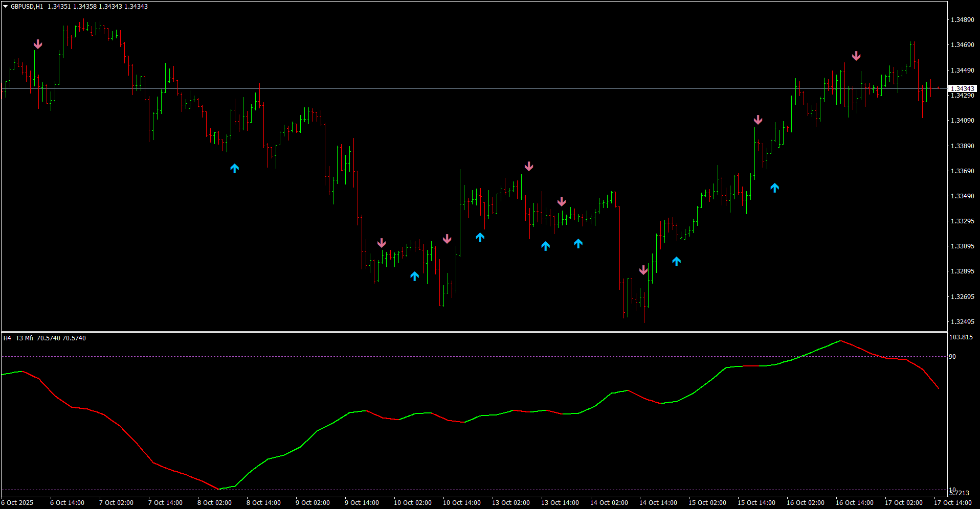Click the 1.34890 price scale label
Image resolution: width=980 pixels, height=509 pixels.
[x=962, y=20]
